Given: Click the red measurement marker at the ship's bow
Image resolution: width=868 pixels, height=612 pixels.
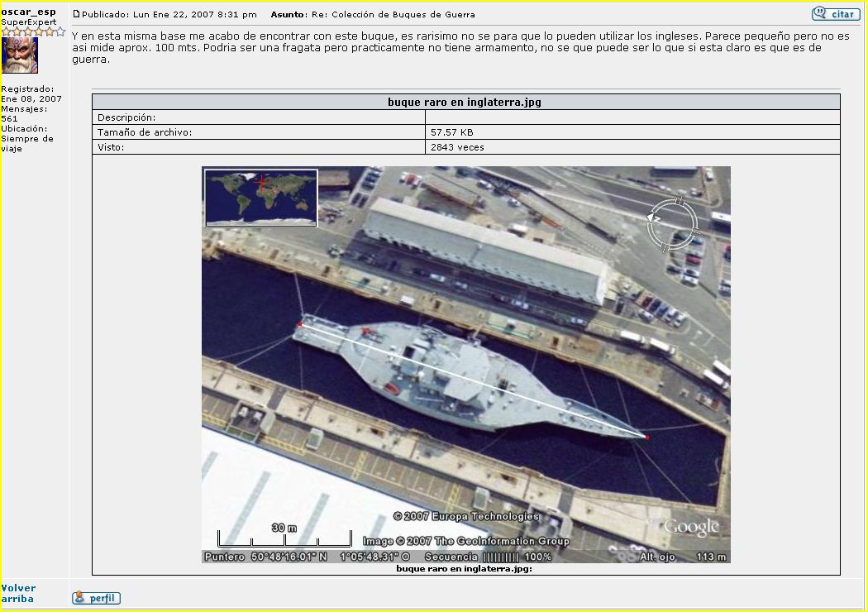Looking at the screenshot, I should pos(646,437).
